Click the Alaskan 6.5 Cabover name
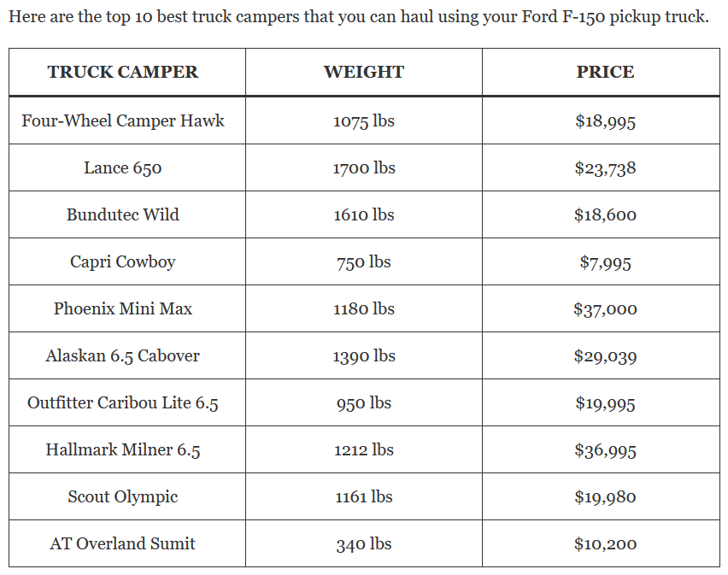728x575 pixels. [x=123, y=356]
